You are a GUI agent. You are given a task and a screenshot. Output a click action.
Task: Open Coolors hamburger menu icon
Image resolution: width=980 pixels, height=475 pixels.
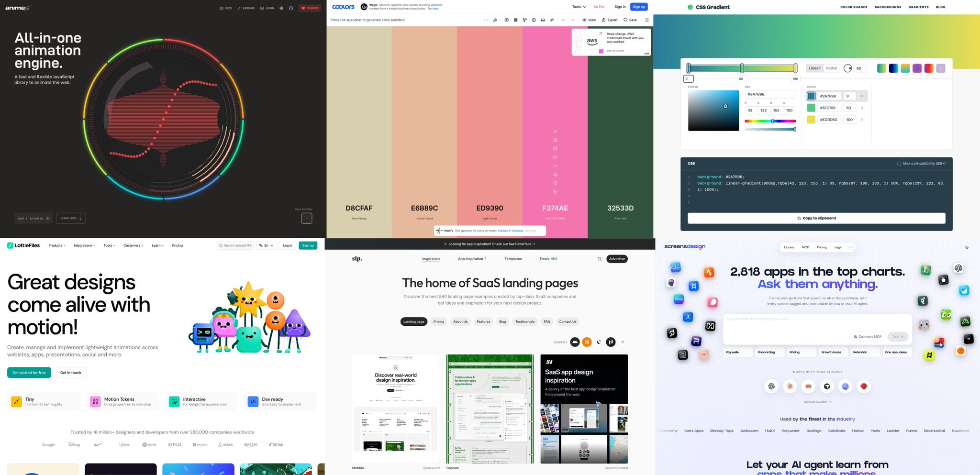click(x=647, y=20)
